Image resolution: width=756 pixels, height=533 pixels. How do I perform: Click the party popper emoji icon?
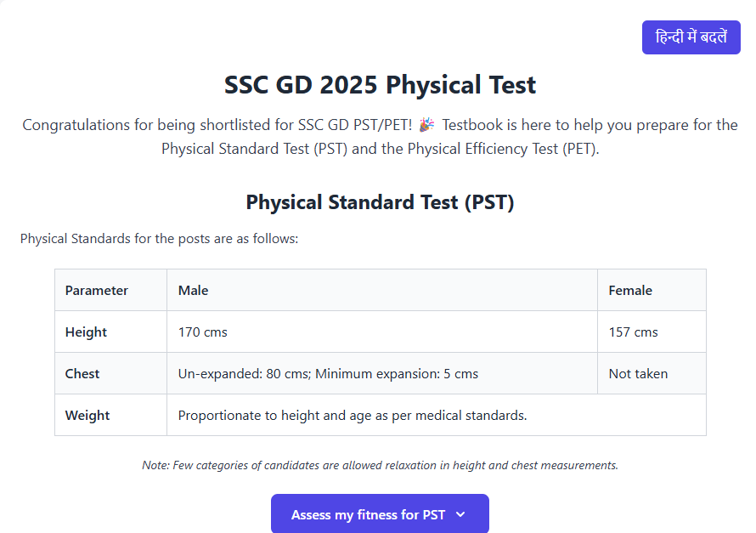pos(426,125)
